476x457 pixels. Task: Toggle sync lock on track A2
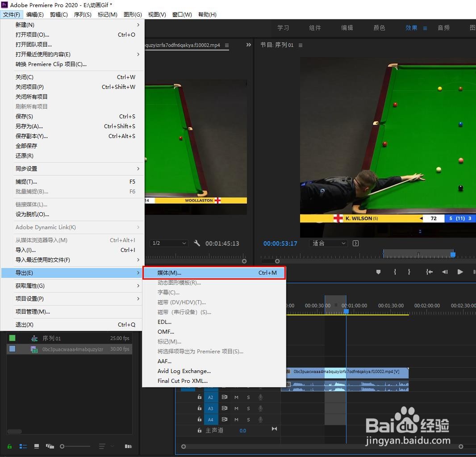(x=224, y=397)
